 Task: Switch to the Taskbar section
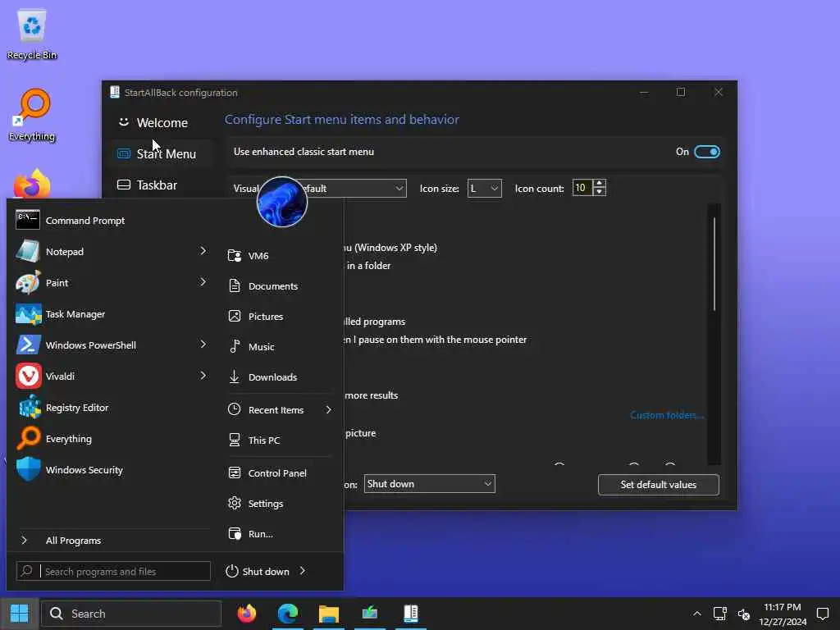pos(162,185)
